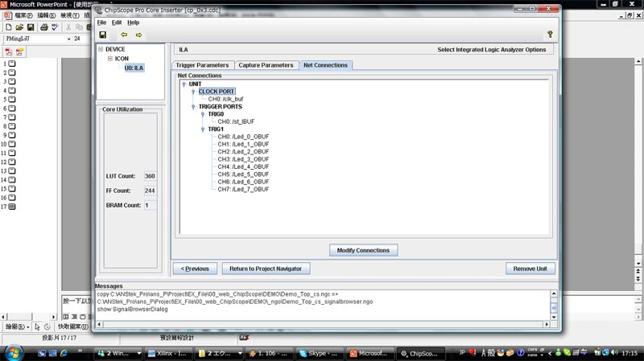Select CH0: /clk_buf net entry
Screen dimensions: 644x361
pos(225,99)
